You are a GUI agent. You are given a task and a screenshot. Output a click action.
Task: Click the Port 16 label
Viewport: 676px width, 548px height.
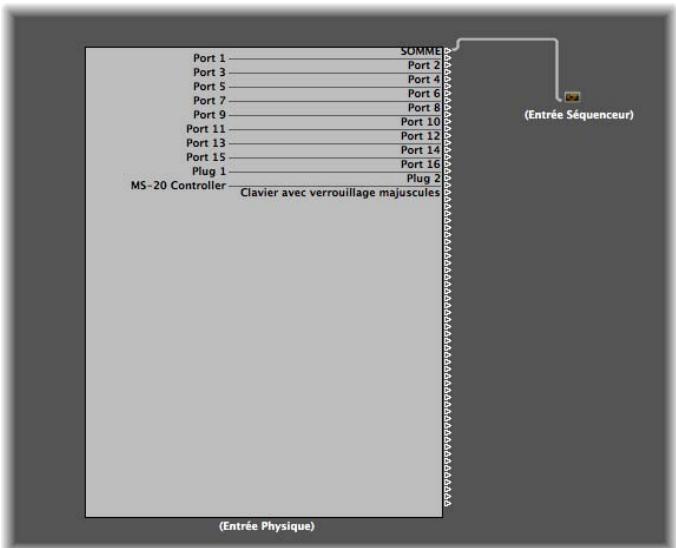pos(420,164)
